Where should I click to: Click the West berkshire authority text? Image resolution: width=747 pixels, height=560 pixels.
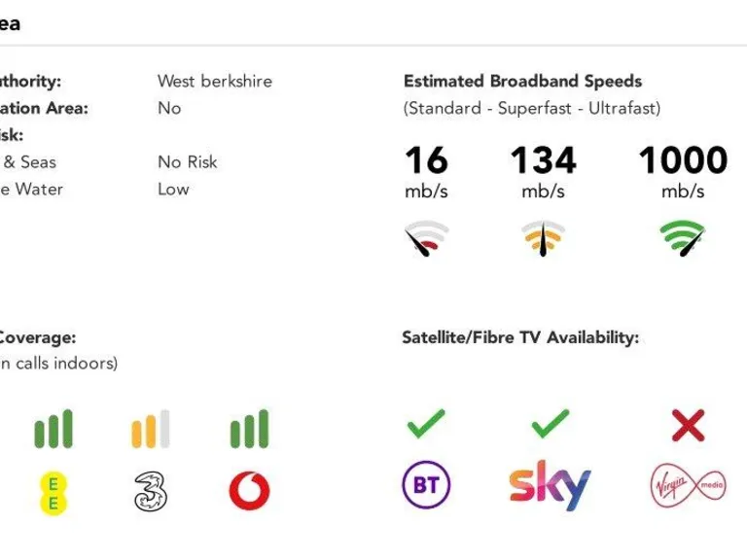click(x=215, y=82)
